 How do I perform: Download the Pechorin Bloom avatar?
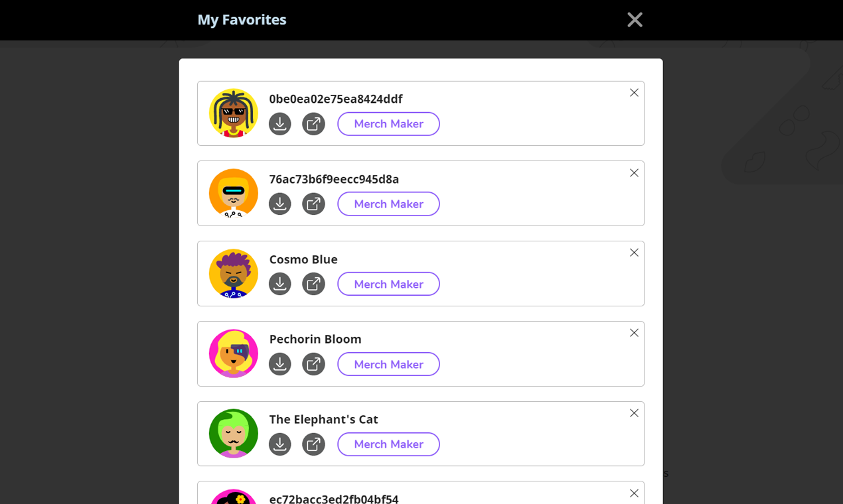pos(279,364)
